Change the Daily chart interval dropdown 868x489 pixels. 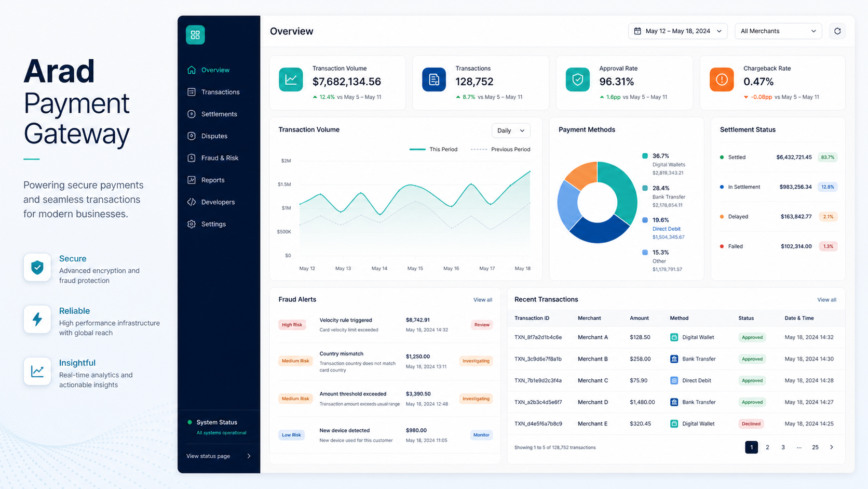511,130
